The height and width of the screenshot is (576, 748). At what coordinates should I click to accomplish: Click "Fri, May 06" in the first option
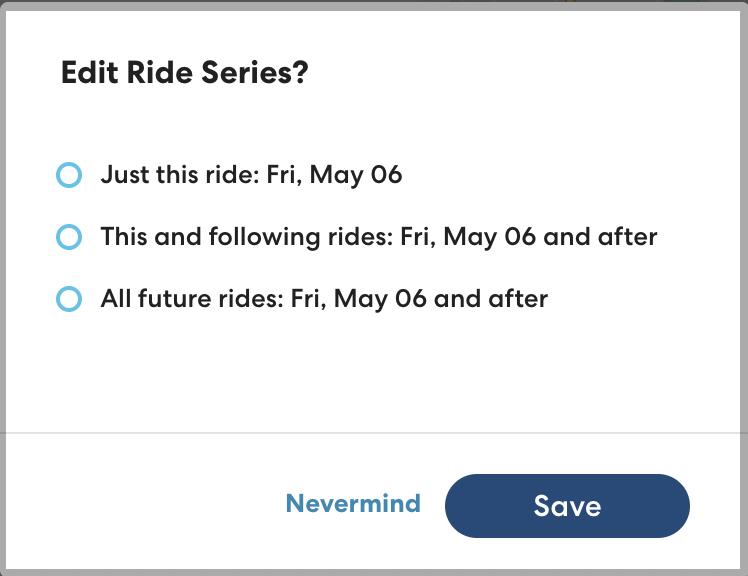pyautogui.click(x=334, y=175)
